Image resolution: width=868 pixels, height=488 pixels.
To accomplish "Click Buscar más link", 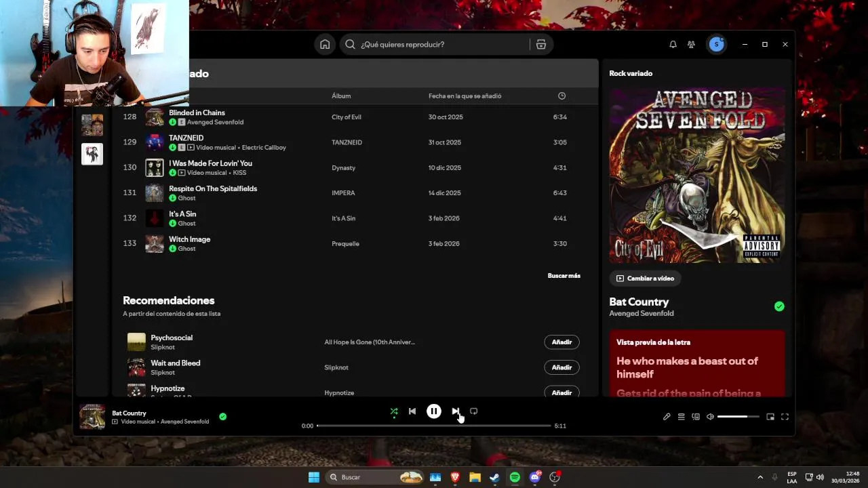I will coord(564,276).
